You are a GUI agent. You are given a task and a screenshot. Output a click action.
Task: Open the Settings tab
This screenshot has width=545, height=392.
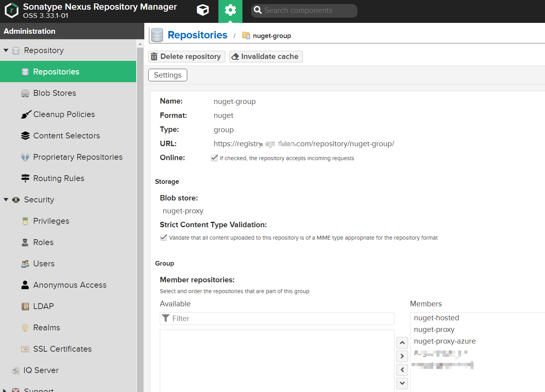pos(168,75)
